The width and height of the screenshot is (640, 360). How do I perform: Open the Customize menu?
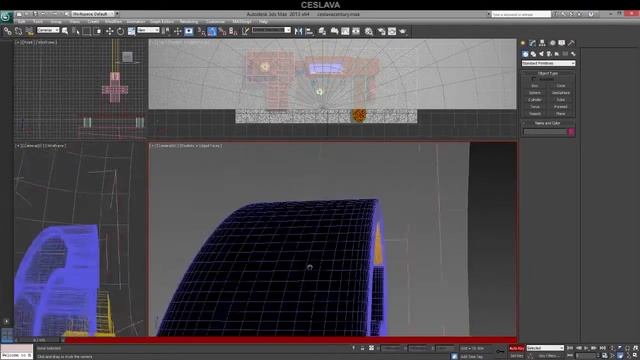pyautogui.click(x=215, y=22)
